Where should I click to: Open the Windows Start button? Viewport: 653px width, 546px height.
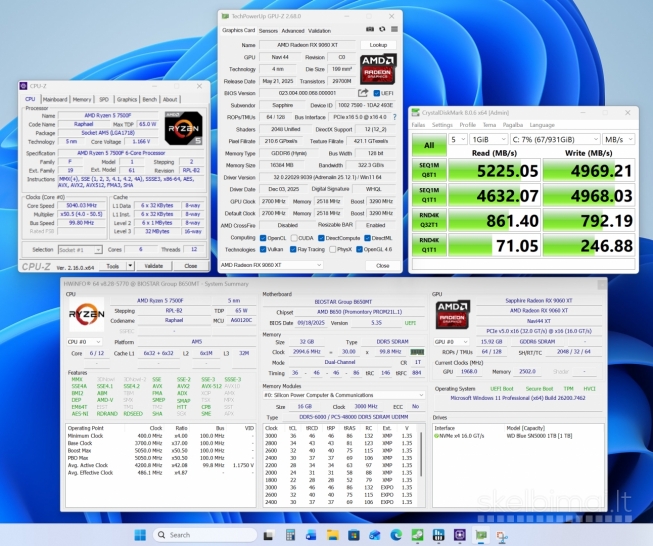tap(140, 535)
